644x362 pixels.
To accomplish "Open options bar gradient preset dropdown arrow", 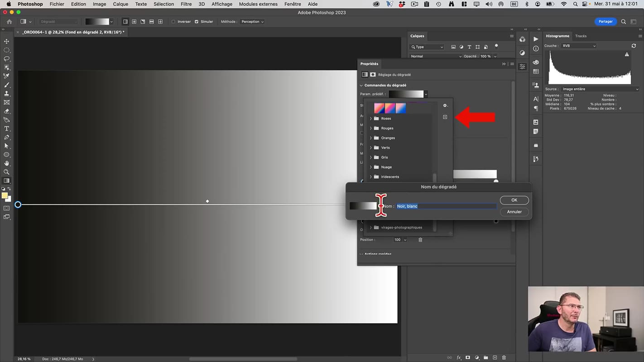I will click(111, 22).
